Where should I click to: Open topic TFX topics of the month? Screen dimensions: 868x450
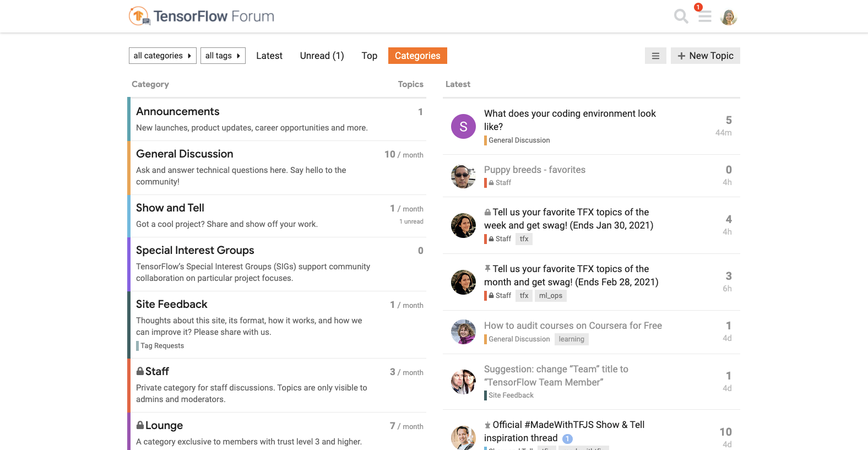point(571,275)
